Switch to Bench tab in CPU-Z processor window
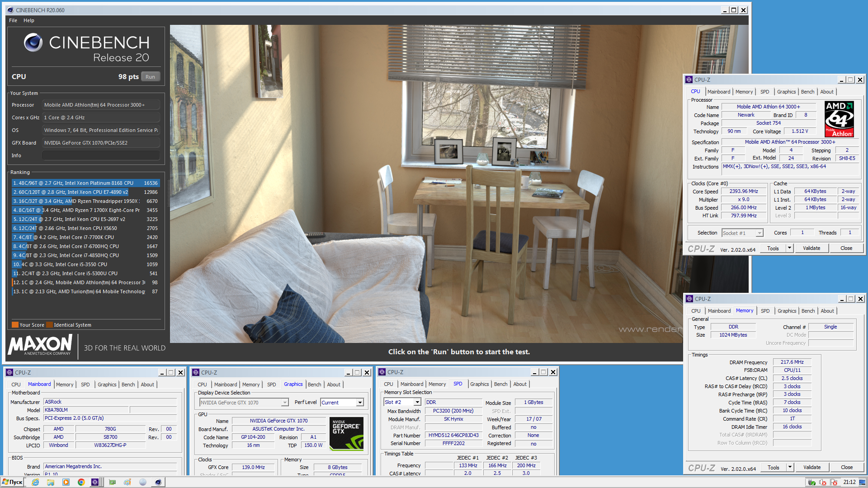The width and height of the screenshot is (868, 488). [807, 92]
